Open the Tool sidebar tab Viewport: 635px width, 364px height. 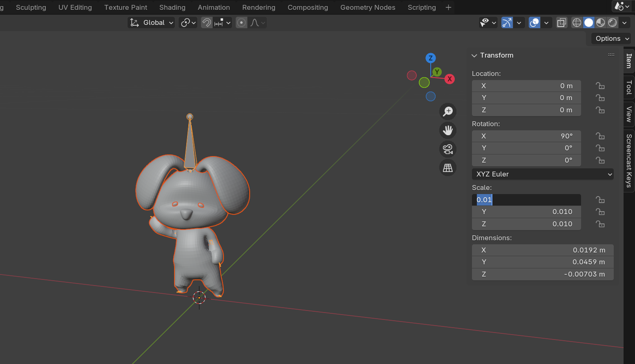coord(629,87)
